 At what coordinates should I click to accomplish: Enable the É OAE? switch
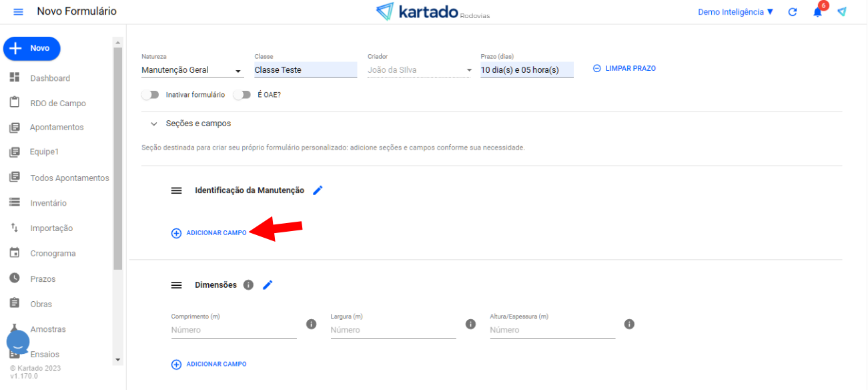[242, 95]
